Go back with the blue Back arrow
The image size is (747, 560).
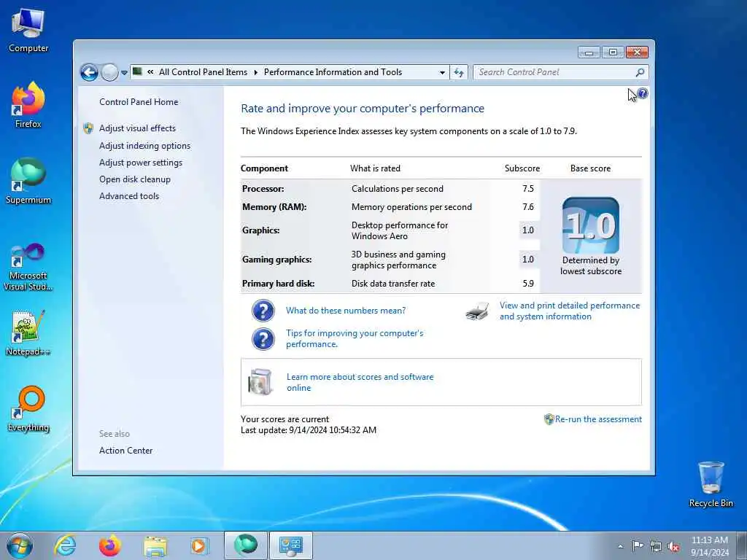[89, 72]
